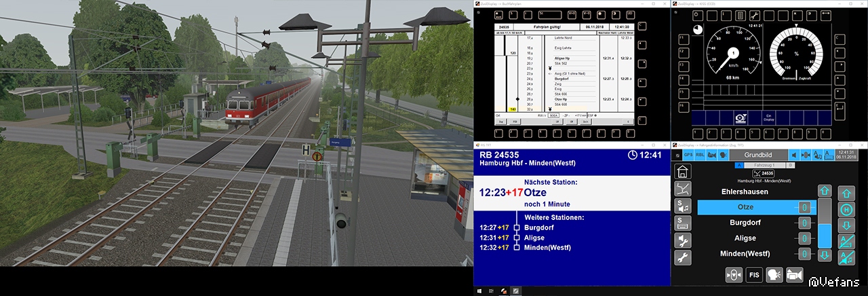Image resolution: width=868 pixels, height=296 pixels.
Task: Toggle the 0 counter next to Minden(Westf)
Action: 805,254
